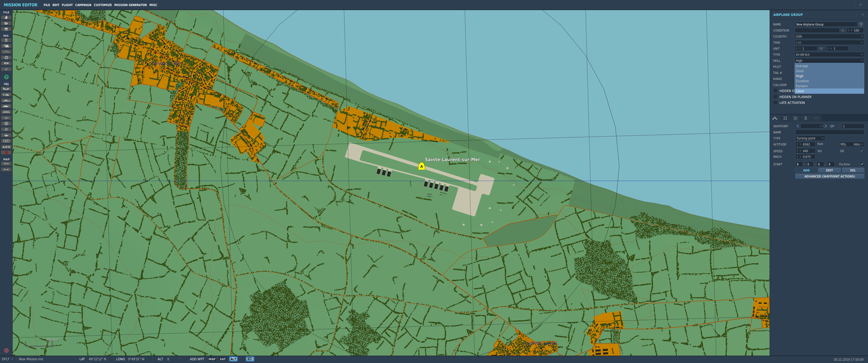The width and height of the screenshot is (868, 363).
Task: Switch to triggered actions tab icon
Action: pos(795,118)
